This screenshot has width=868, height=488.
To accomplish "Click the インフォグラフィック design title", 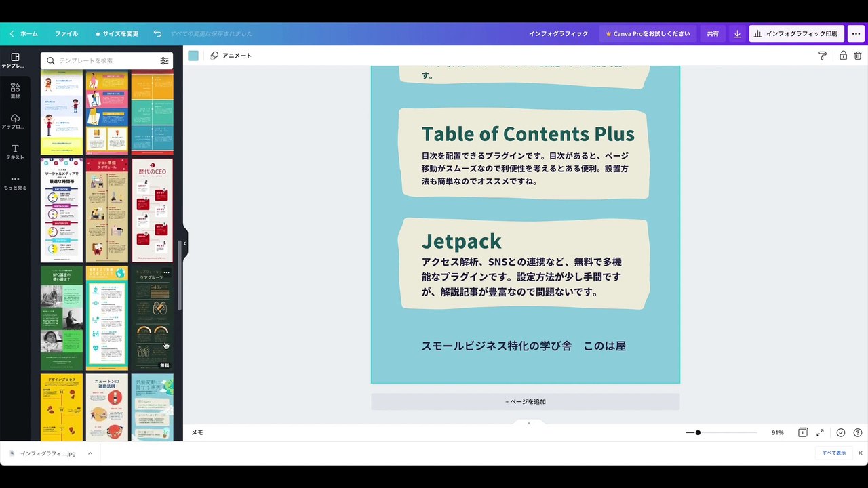I will pyautogui.click(x=559, y=34).
